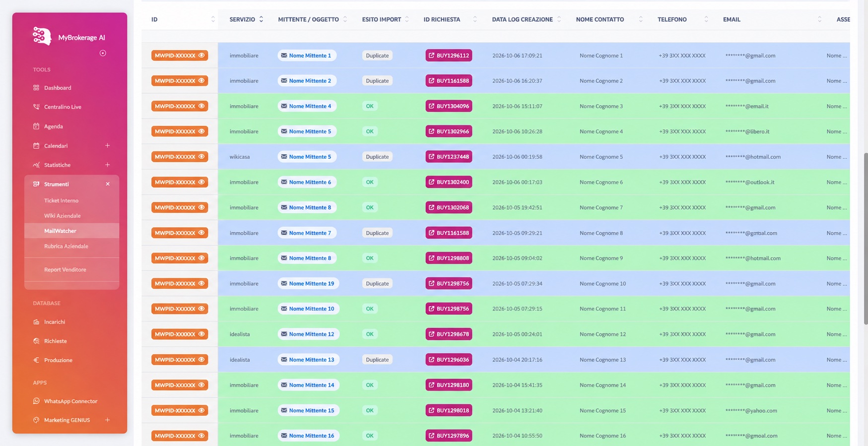
Task: Click the eye icon for Nome Cognome 6
Action: [x=201, y=182]
